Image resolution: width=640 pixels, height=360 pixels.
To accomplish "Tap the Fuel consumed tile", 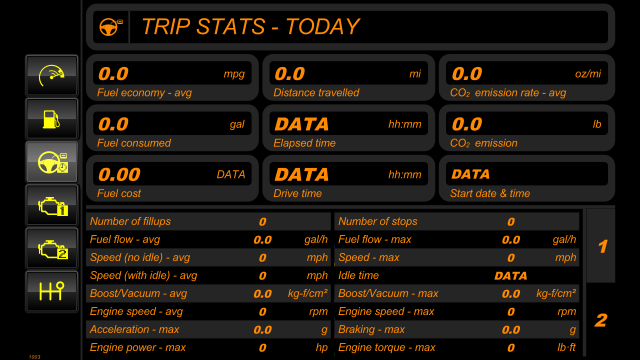I will tap(172, 129).
